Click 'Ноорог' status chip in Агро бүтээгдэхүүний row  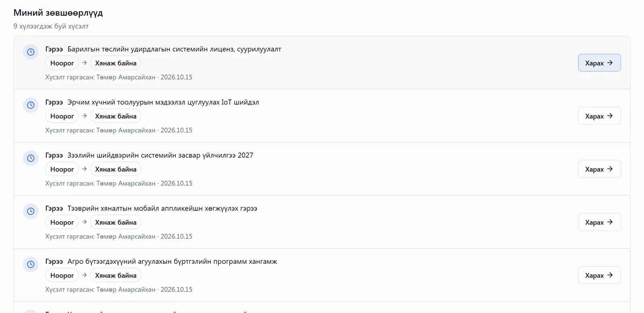click(x=62, y=276)
